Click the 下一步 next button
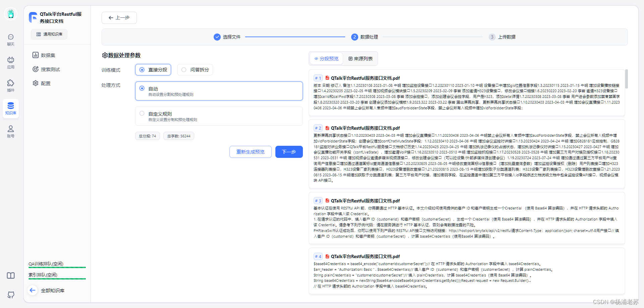The width and height of the screenshot is (644, 308). [x=289, y=152]
